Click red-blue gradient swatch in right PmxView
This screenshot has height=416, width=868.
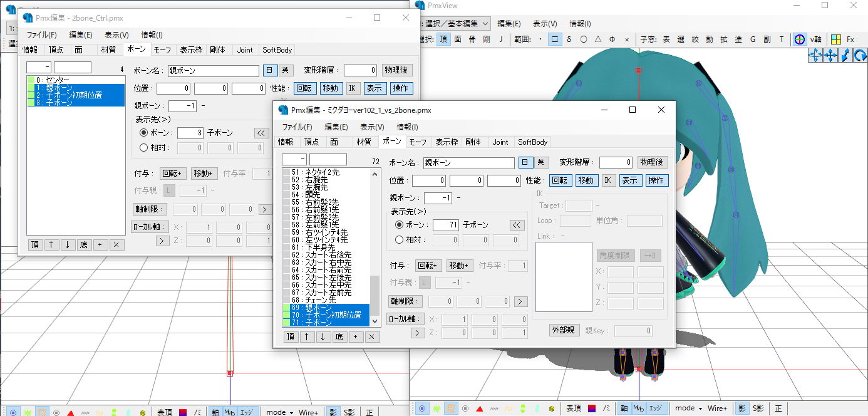(591, 408)
